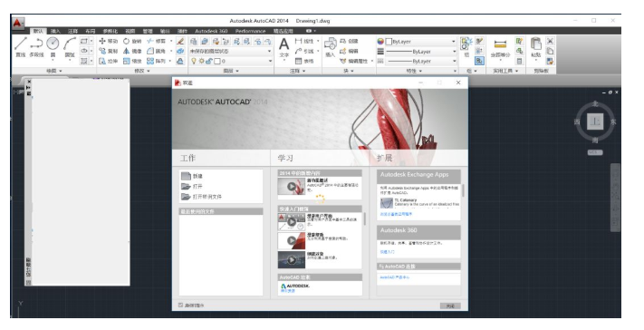Expand the ByLayer color dropdown
Image resolution: width=644 pixels, height=330 pixels.
(417, 42)
